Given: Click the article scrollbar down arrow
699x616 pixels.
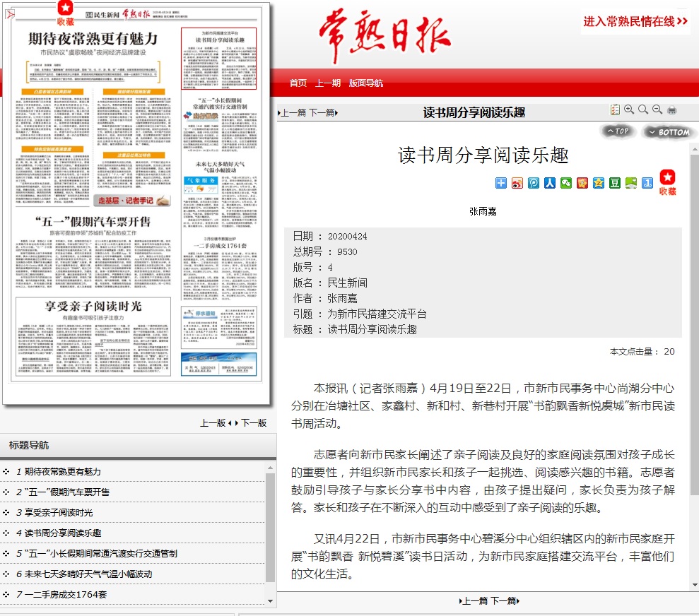Looking at the screenshot, I should [x=695, y=585].
